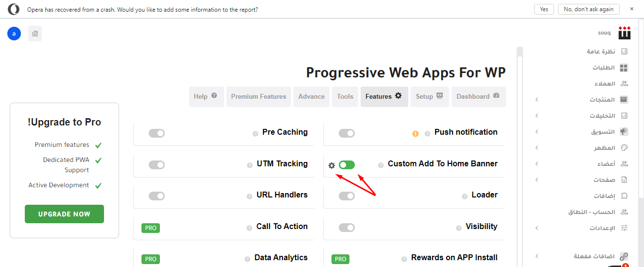The height and width of the screenshot is (267, 644).
Task: Turn on the Pre Caching toggle
Action: tap(157, 133)
